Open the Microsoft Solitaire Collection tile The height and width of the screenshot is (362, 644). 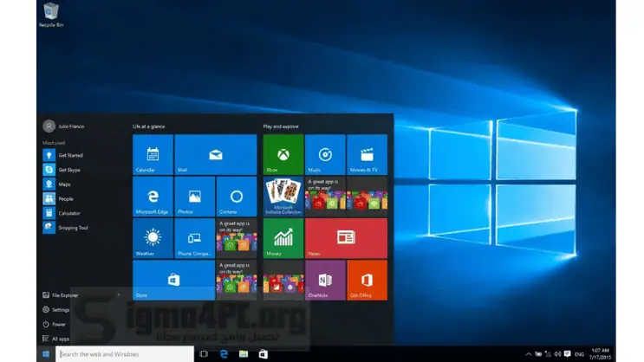(283, 197)
